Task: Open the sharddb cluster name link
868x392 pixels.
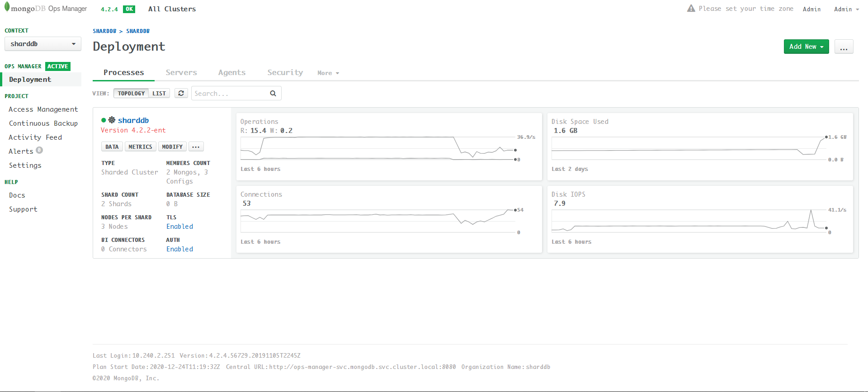Action: [x=133, y=120]
